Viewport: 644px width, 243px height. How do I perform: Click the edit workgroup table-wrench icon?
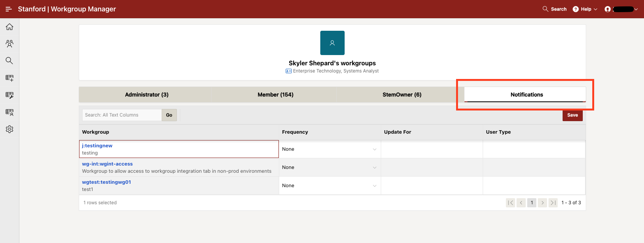click(x=10, y=95)
